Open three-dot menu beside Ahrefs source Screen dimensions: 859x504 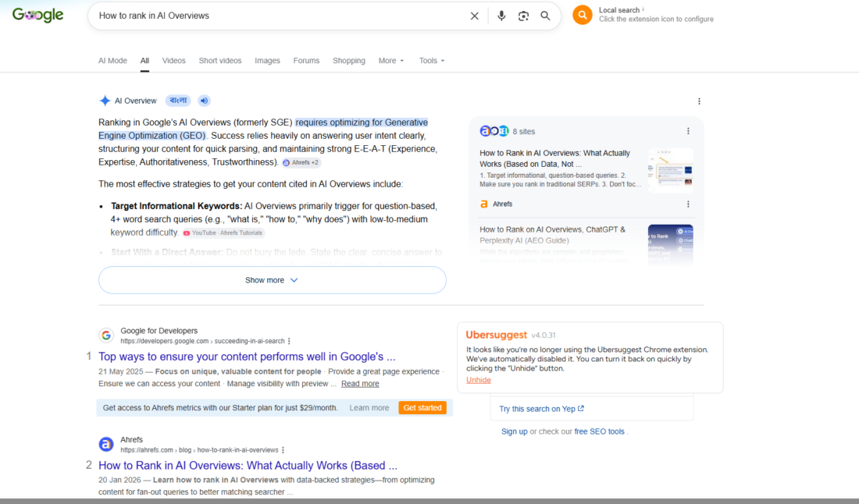[688, 204]
